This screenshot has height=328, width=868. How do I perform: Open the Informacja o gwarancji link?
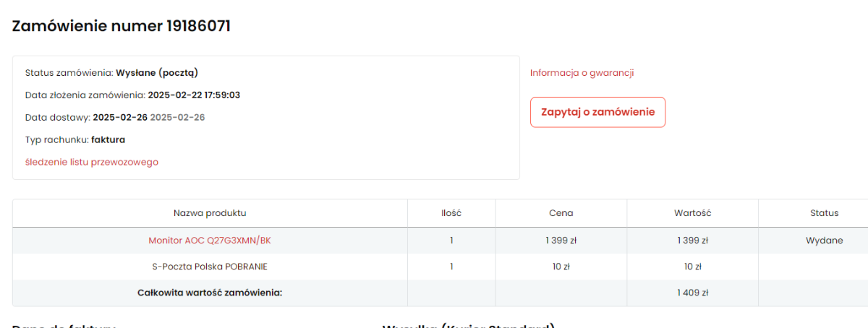582,72
